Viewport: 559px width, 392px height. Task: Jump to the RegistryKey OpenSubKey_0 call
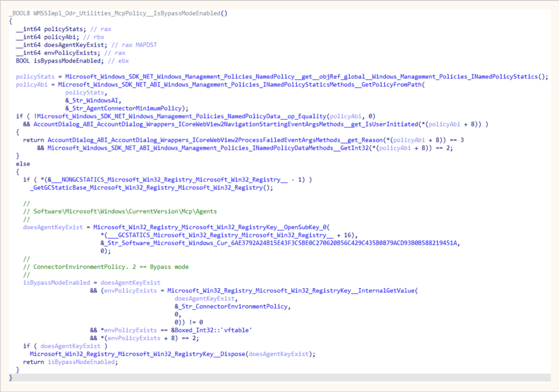pyautogui.click(x=211, y=227)
